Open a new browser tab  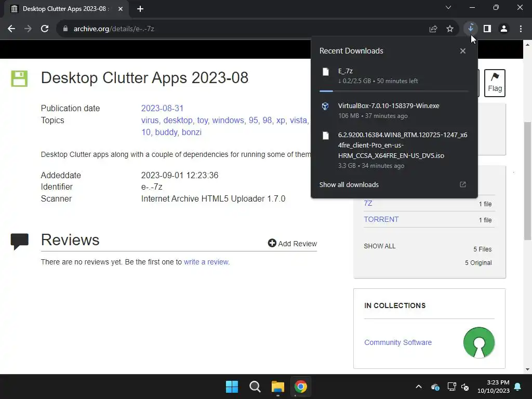140,9
